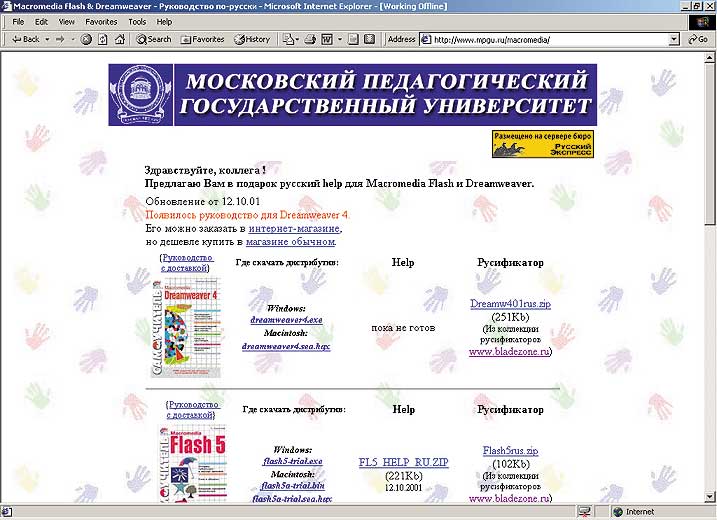717x520 pixels.
Task: Open the Edit menu
Action: [41, 21]
